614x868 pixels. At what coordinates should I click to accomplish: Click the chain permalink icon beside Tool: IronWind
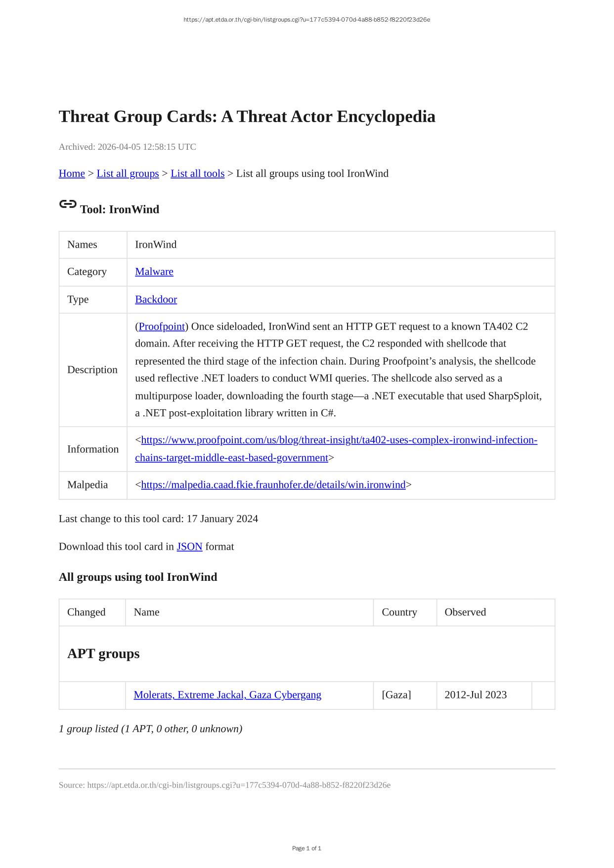pos(68,204)
